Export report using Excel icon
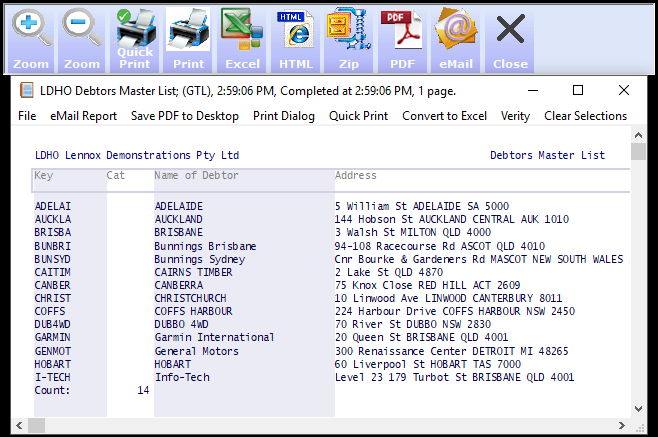The width and height of the screenshot is (658, 437). point(242,37)
